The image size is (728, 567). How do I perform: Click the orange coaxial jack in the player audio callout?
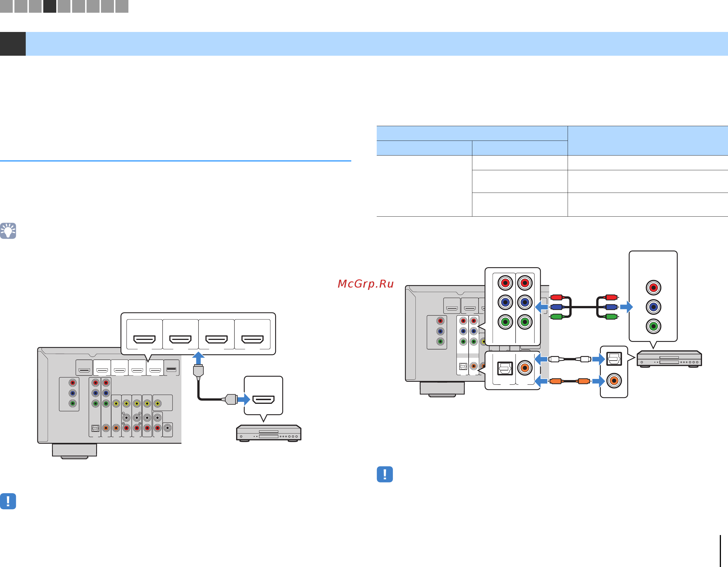pos(614,381)
